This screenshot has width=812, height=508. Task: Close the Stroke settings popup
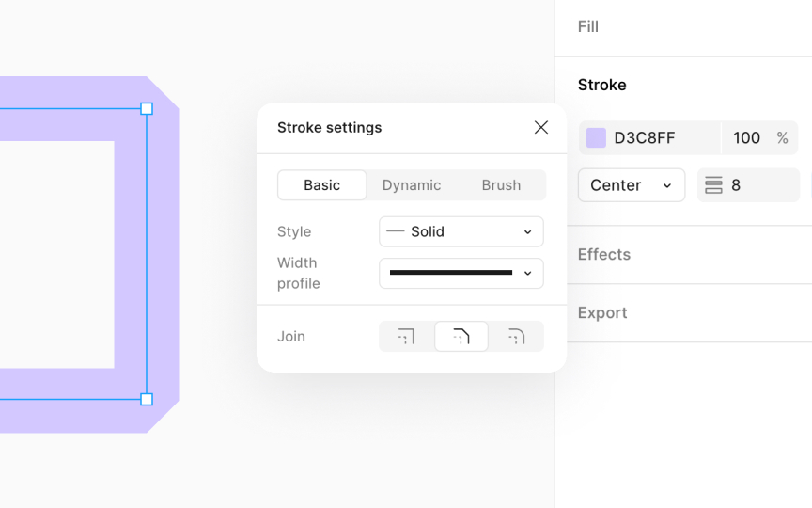click(x=541, y=127)
